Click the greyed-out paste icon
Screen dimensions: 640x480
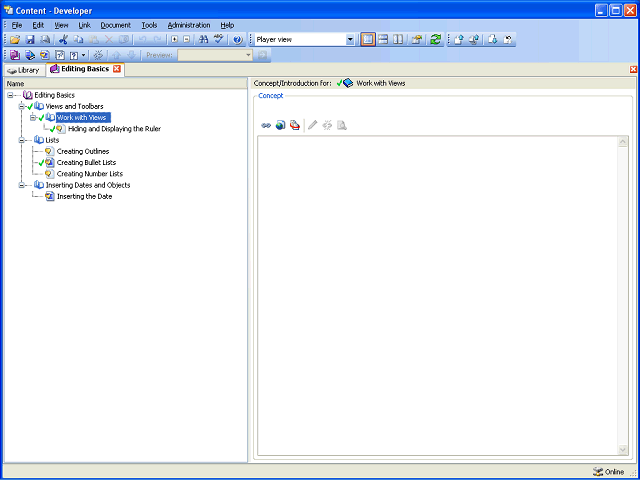(93, 40)
